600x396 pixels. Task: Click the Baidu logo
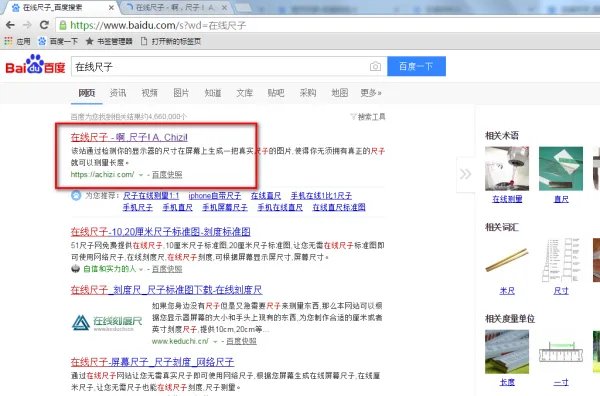tap(35, 64)
